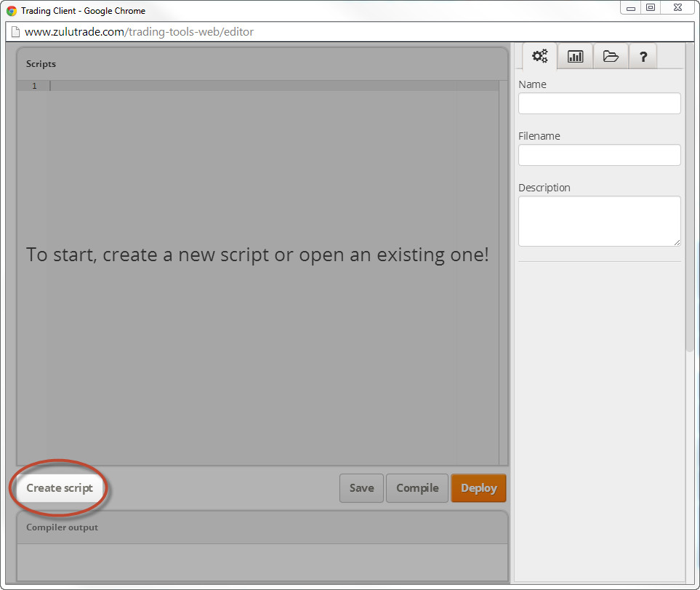Click the Description resize handle corner
The width and height of the screenshot is (700, 590).
tap(677, 242)
